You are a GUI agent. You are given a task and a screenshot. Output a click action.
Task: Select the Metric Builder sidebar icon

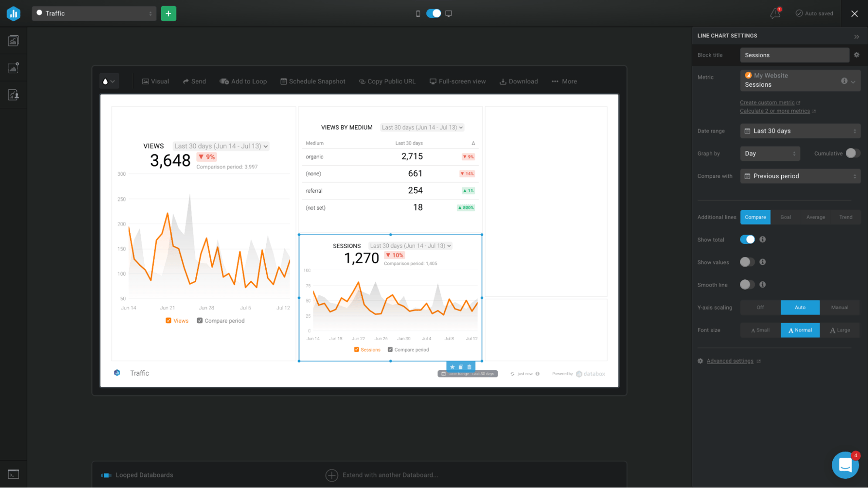[13, 67]
